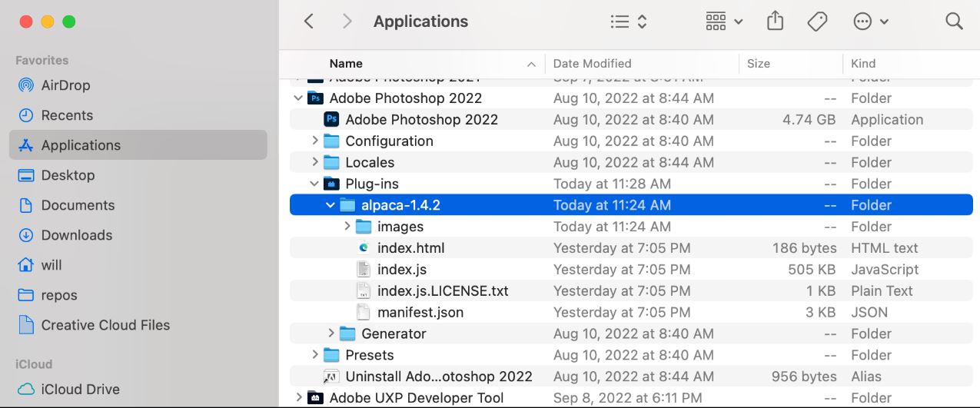The image size is (980, 408).
Task: Click the manifest.json file icon
Action: 364,313
